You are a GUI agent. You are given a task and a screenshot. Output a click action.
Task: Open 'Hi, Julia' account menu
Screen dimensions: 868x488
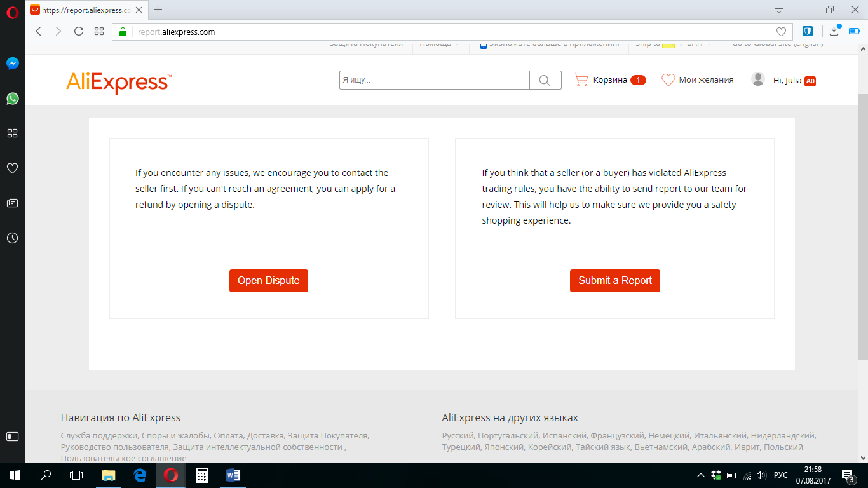787,80
